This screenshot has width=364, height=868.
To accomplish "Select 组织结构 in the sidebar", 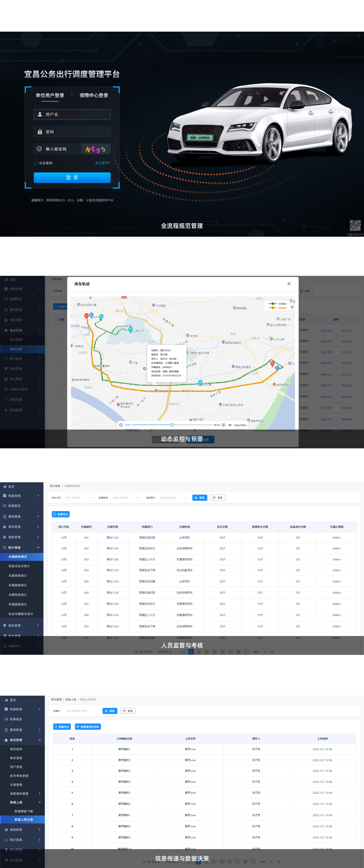I will (x=16, y=749).
